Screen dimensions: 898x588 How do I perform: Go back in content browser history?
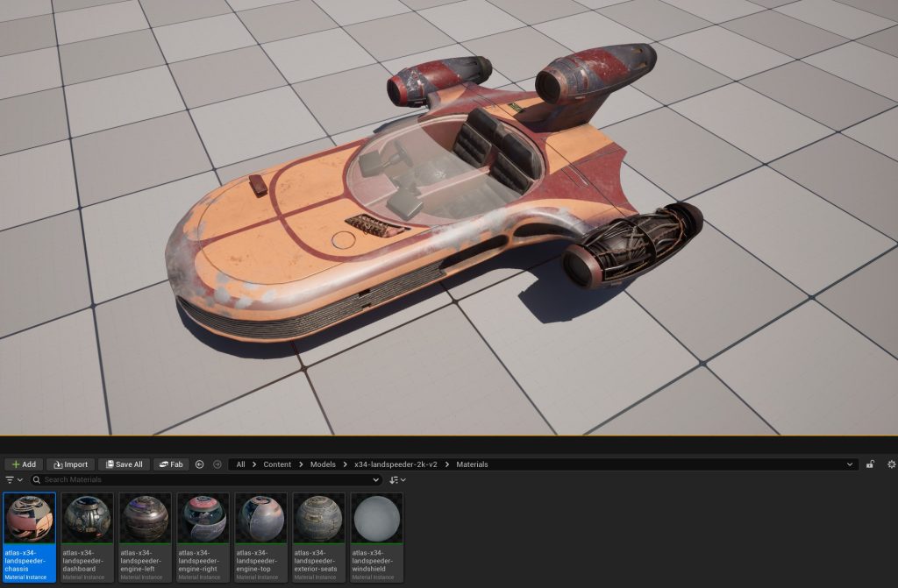click(x=199, y=464)
